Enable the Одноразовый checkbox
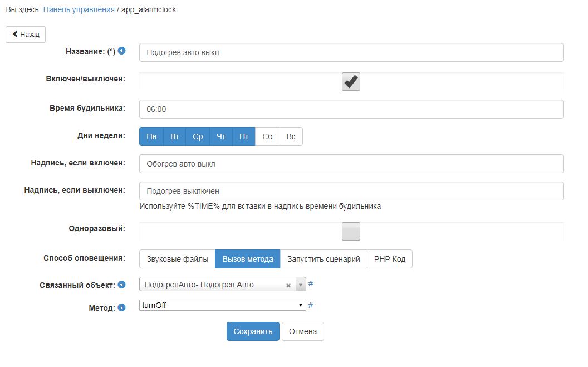Screen dimensions: 588x367 click(x=351, y=231)
